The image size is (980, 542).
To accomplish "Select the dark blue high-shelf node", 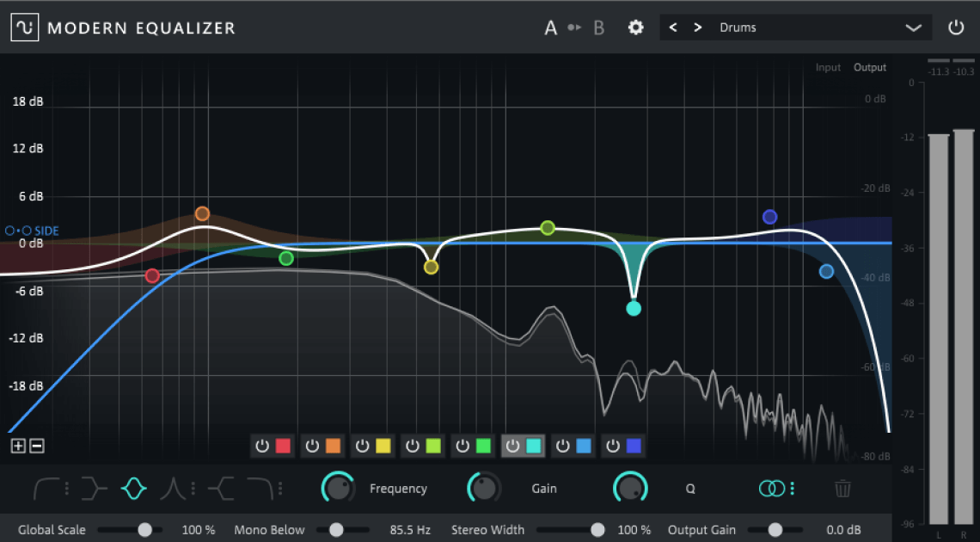I will tap(770, 217).
